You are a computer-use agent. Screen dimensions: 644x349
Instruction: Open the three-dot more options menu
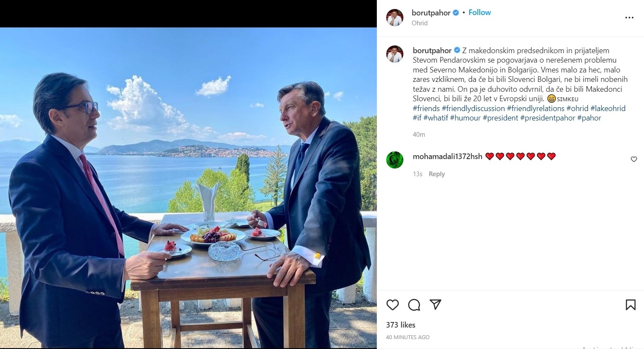629,18
